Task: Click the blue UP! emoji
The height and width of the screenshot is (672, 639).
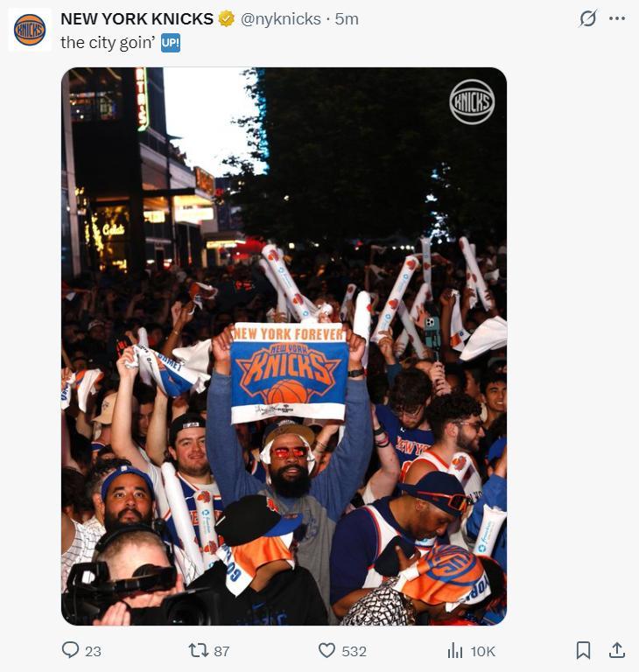Action: click(171, 42)
